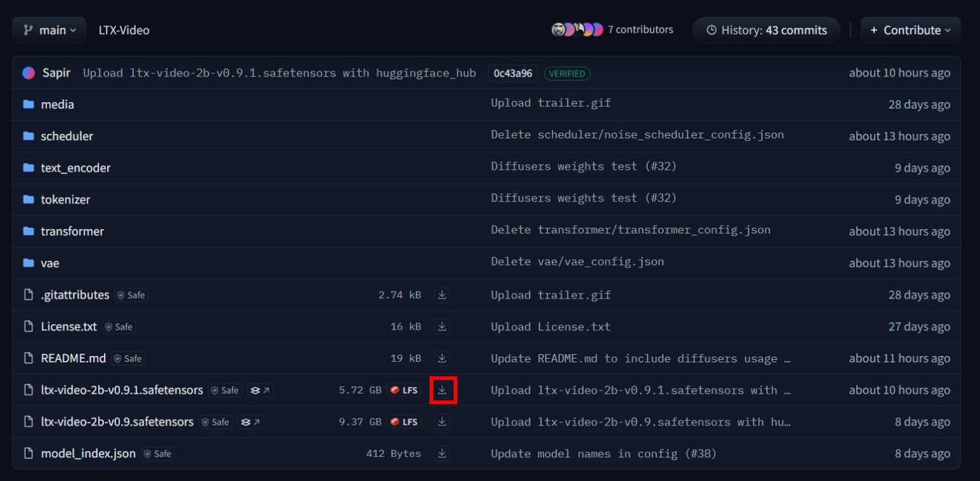
Task: Open commit message 'Update model names in config'
Action: tap(603, 454)
